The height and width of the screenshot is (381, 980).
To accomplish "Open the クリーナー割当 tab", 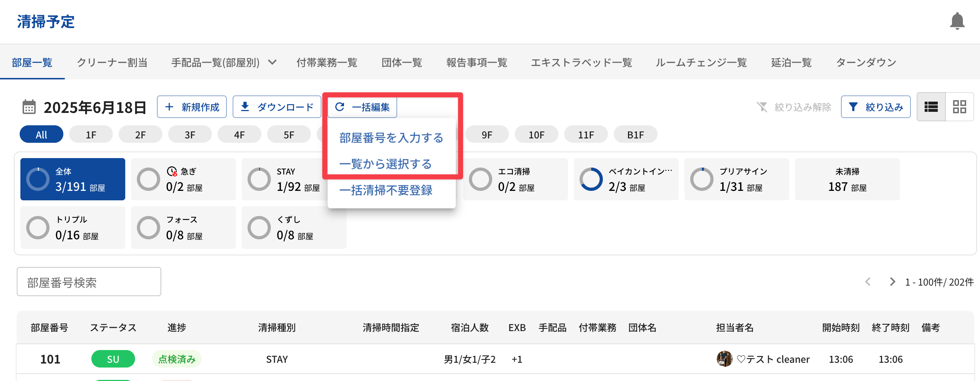I will point(112,62).
